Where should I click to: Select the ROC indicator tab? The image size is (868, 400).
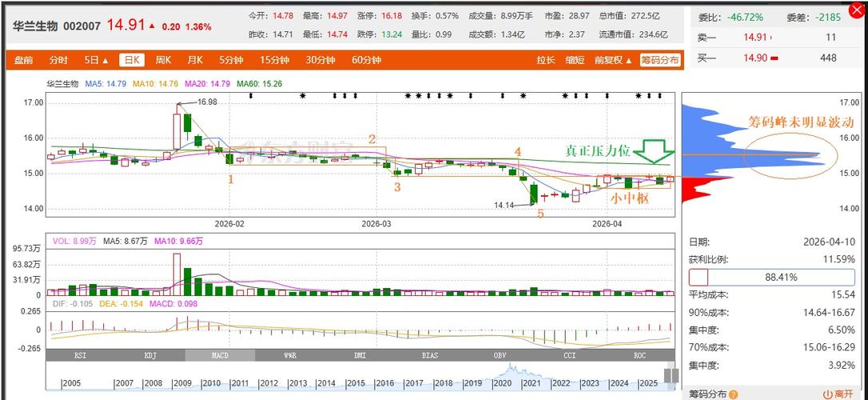pyautogui.click(x=640, y=355)
